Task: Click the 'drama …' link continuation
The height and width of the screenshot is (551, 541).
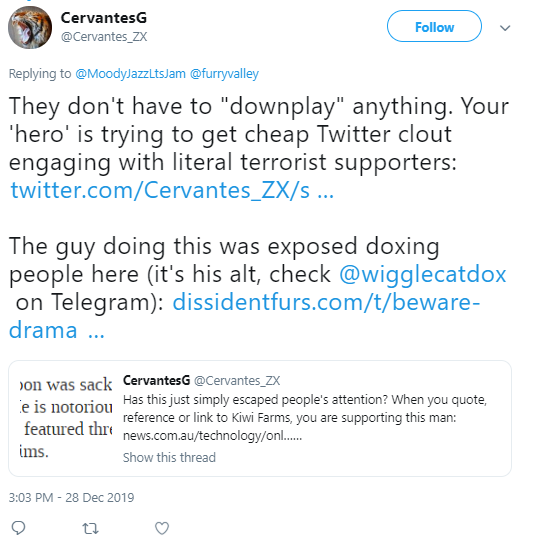Action: (57, 330)
